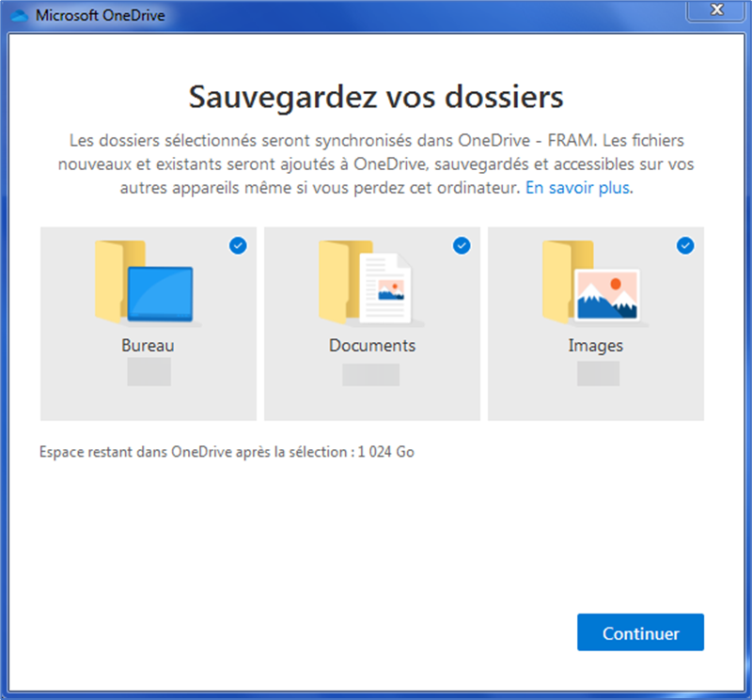Click the Microsoft OneDrive title text
The image size is (752, 700).
click(x=101, y=15)
